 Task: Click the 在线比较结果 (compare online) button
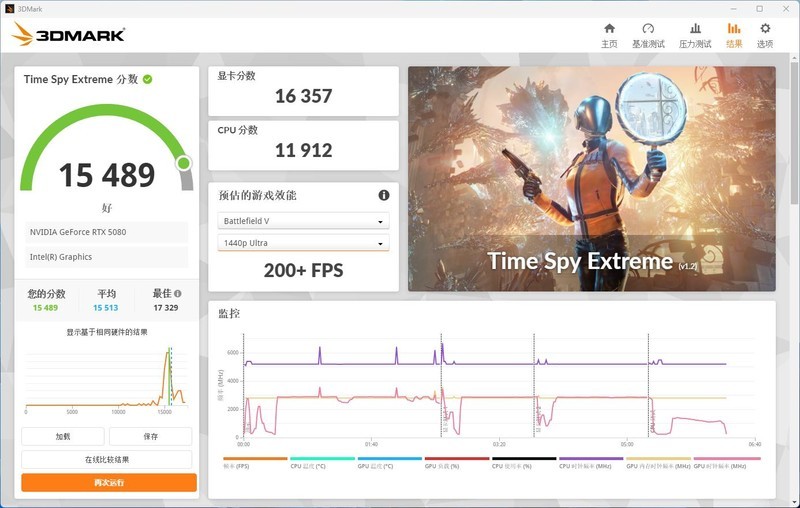[x=107, y=460]
